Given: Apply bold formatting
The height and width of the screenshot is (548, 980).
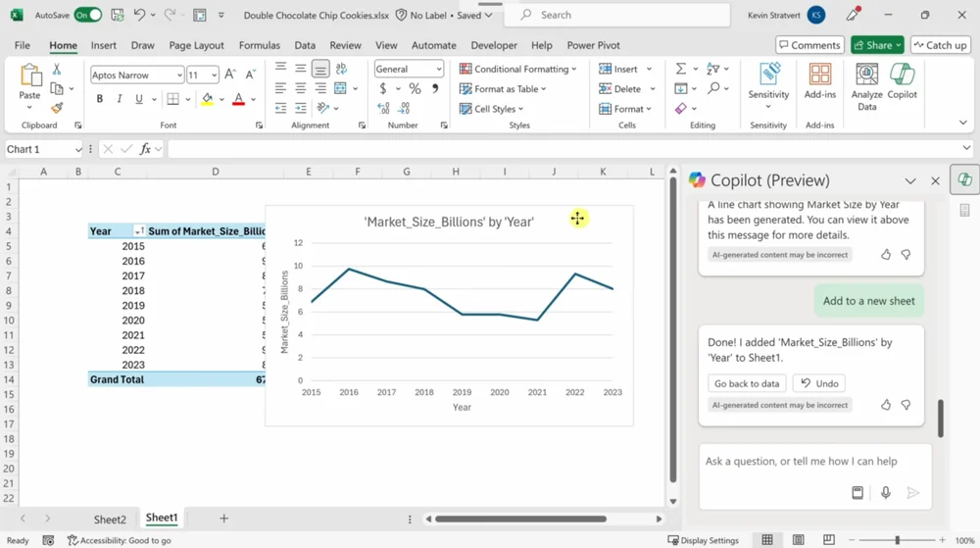Looking at the screenshot, I should tap(100, 99).
